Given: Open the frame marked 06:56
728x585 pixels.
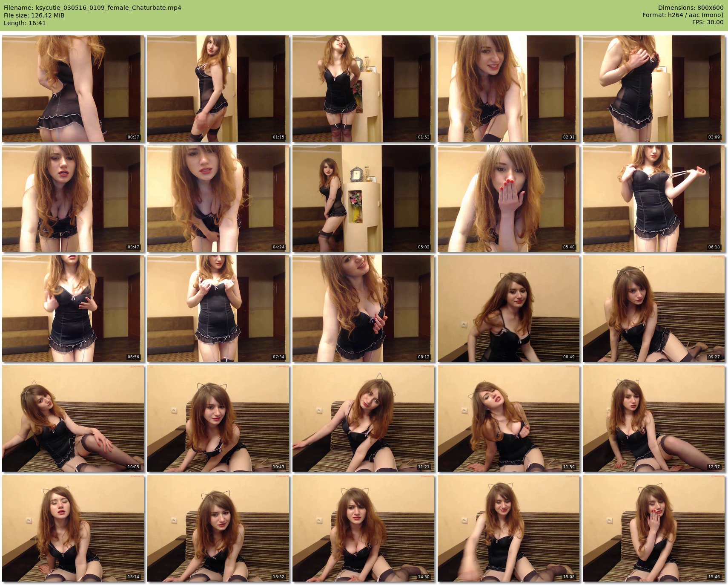Looking at the screenshot, I should (73, 308).
